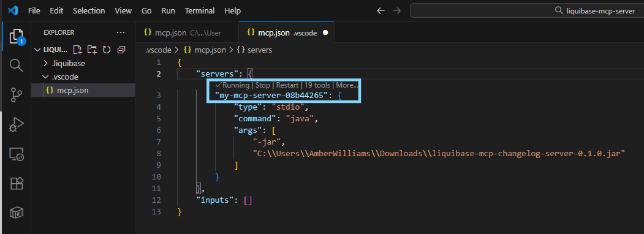Click the 19 tools code lens
Image resolution: width=644 pixels, height=234 pixels.
click(317, 85)
